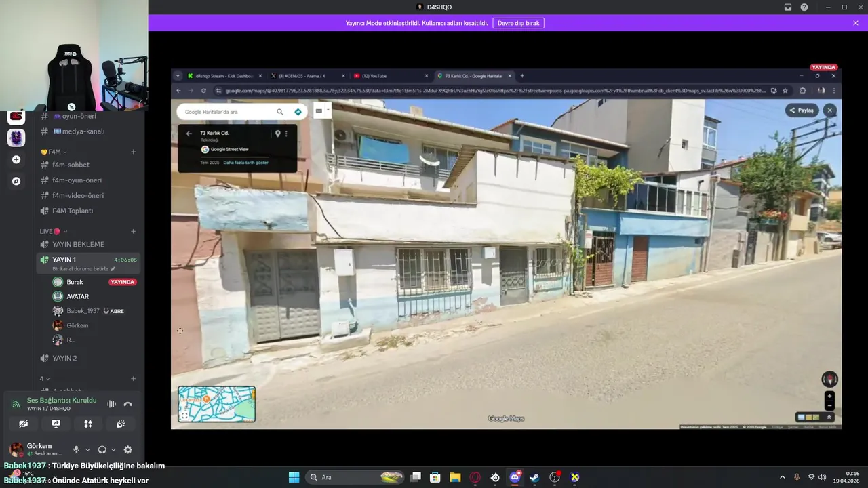Screen dimensions: 868x488
Task: Go back from 73 Karlık Cd. panel
Action: pos(189,134)
